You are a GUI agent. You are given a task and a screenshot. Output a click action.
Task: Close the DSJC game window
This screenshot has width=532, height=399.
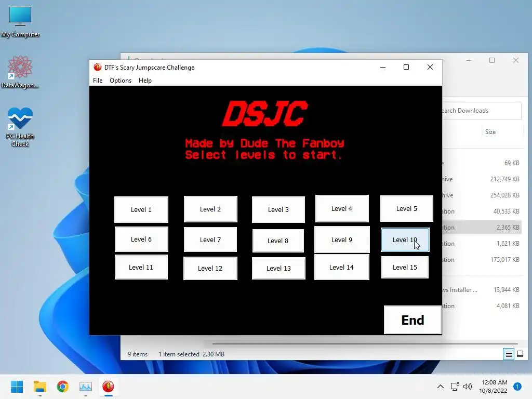(x=430, y=67)
